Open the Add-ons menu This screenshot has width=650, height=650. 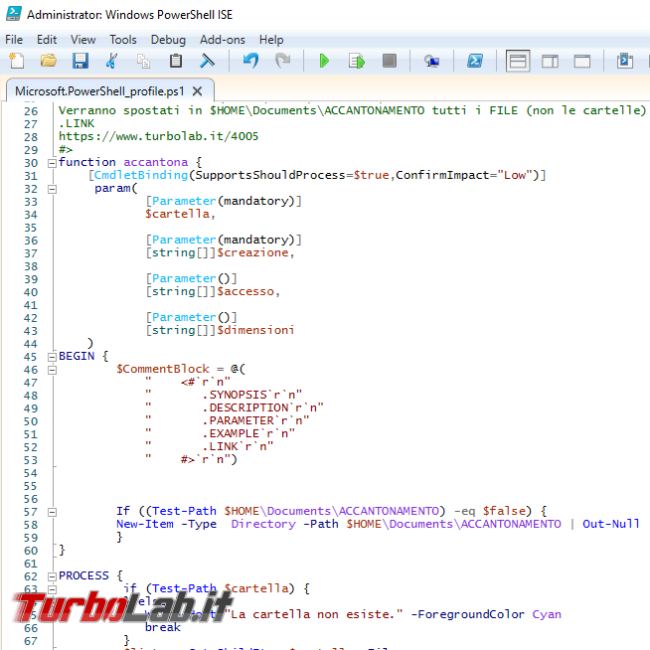point(222,40)
